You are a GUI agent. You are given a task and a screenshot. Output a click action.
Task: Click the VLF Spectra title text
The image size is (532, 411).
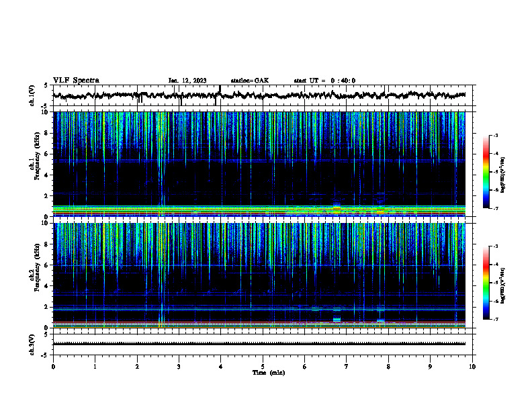76,81
